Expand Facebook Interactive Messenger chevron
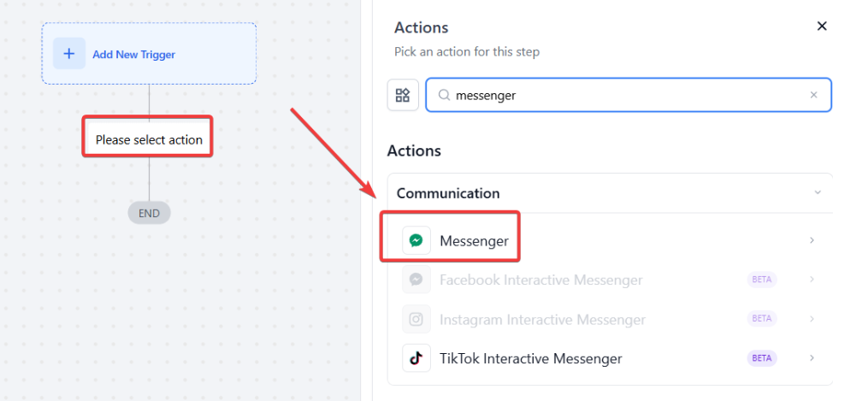Image resolution: width=868 pixels, height=401 pixels. point(812,280)
